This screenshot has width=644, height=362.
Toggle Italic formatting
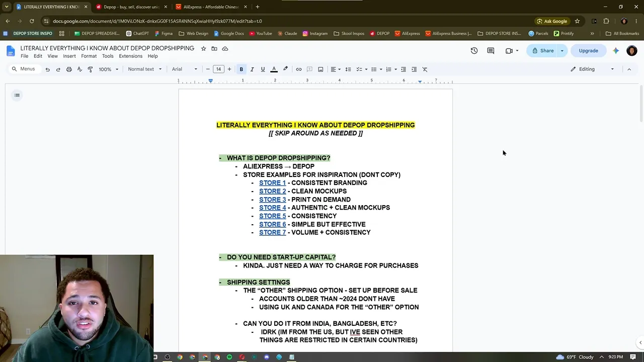pyautogui.click(x=252, y=69)
